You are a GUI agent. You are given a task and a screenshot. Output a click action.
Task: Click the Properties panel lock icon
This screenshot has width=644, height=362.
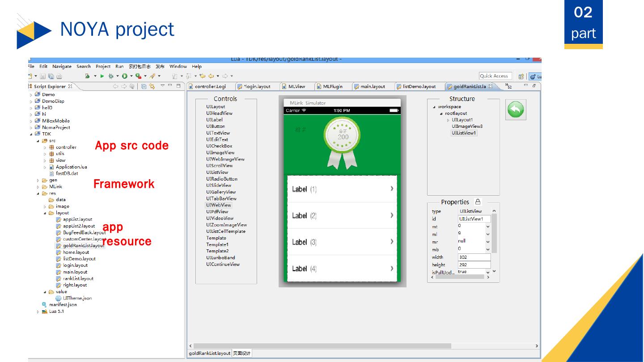(478, 202)
